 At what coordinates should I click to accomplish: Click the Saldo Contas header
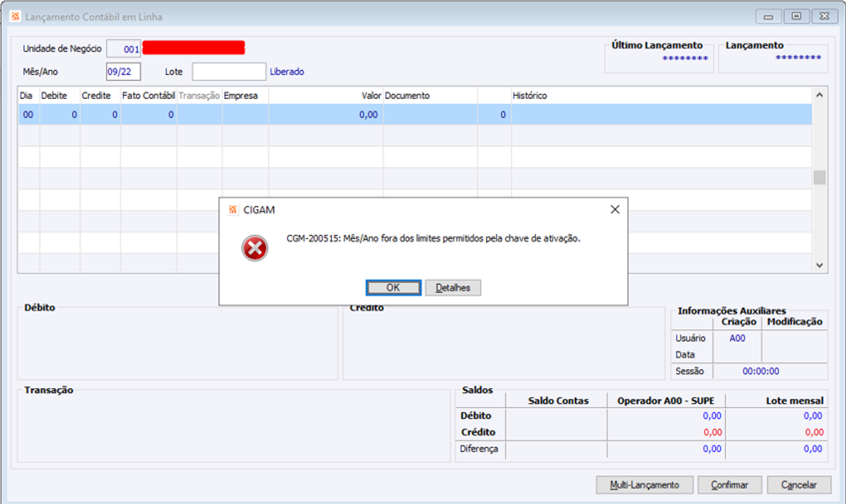[x=559, y=401]
